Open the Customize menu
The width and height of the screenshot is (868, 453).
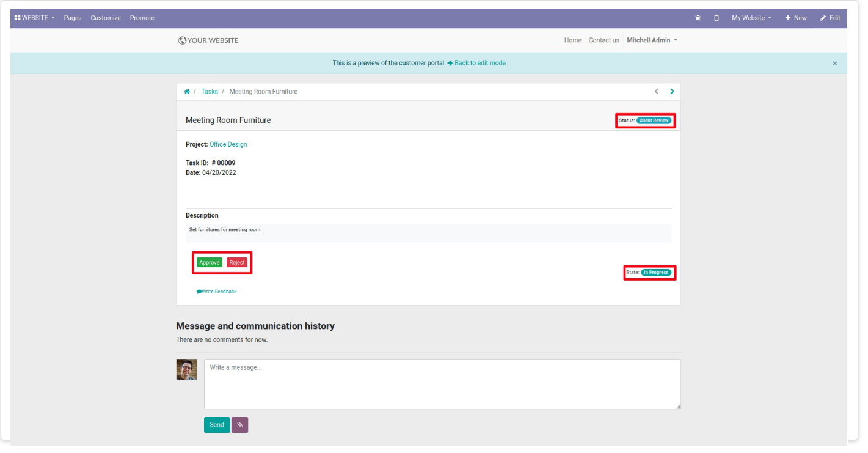[x=106, y=18]
